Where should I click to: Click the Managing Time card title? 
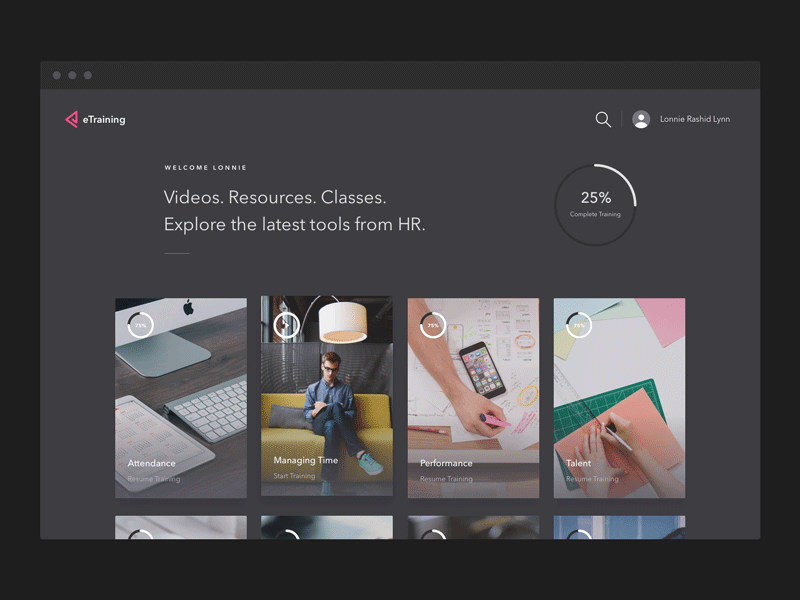point(306,460)
